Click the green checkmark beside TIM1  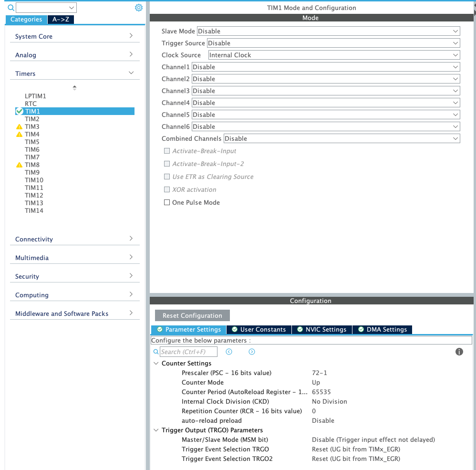(19, 111)
